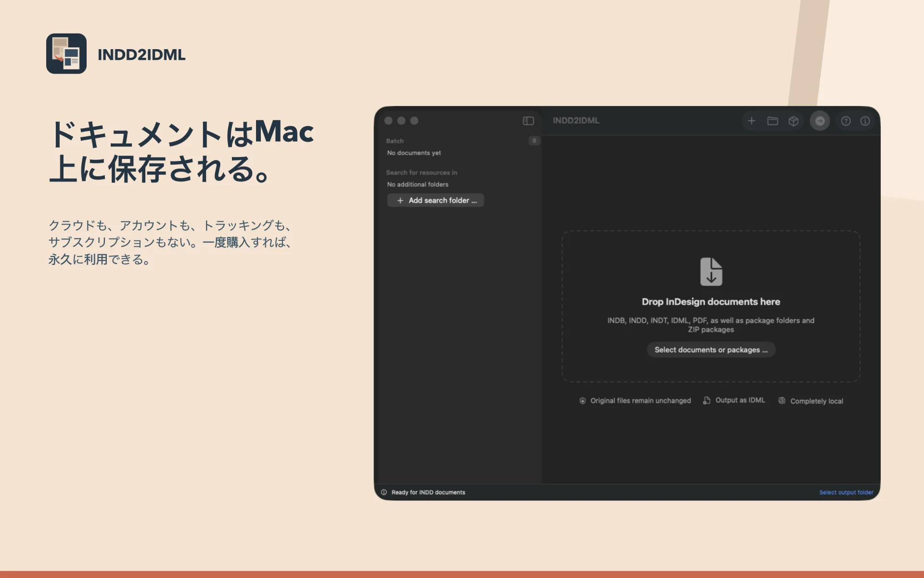
Task: Click the yellow minimize window button
Action: (401, 121)
